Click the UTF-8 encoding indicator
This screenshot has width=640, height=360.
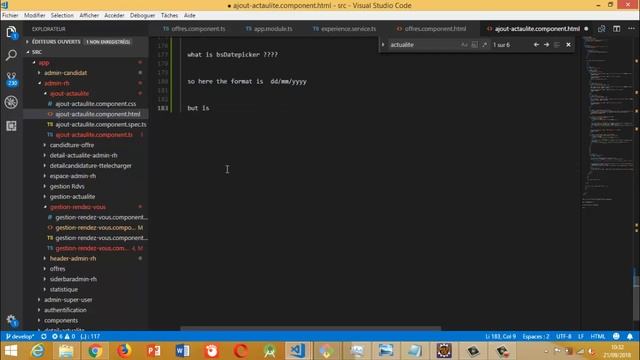pos(564,336)
